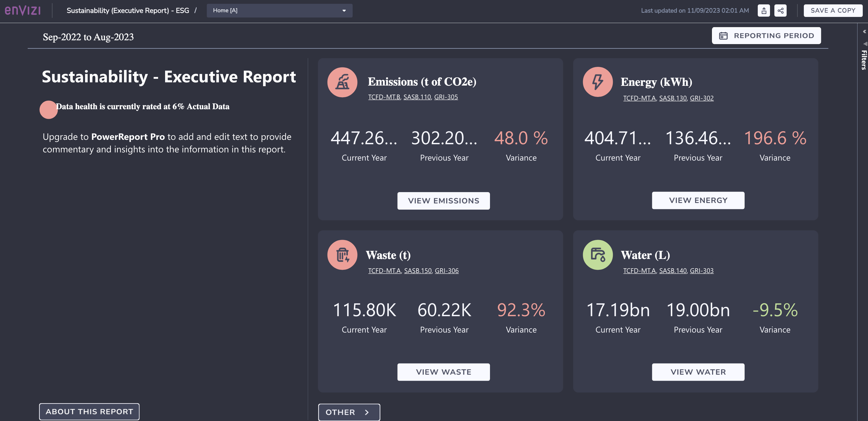The width and height of the screenshot is (868, 421).
Task: Click Emissions previous year value 302.20...
Action: point(444,138)
